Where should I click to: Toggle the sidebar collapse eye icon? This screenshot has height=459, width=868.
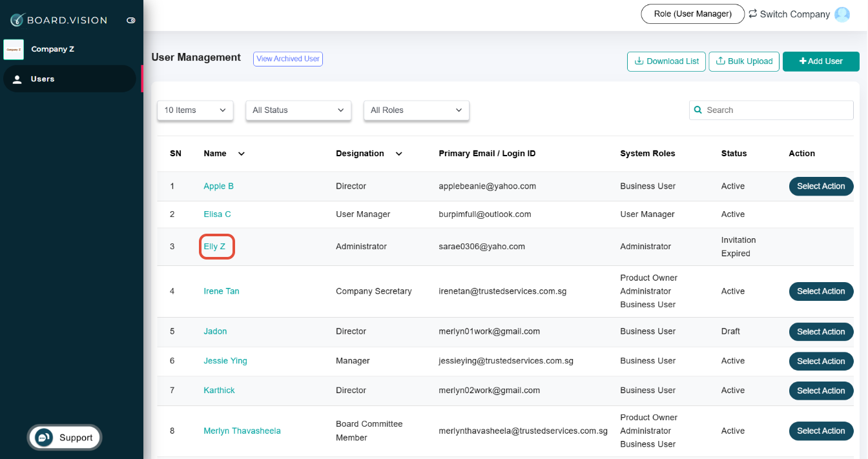[x=131, y=21]
